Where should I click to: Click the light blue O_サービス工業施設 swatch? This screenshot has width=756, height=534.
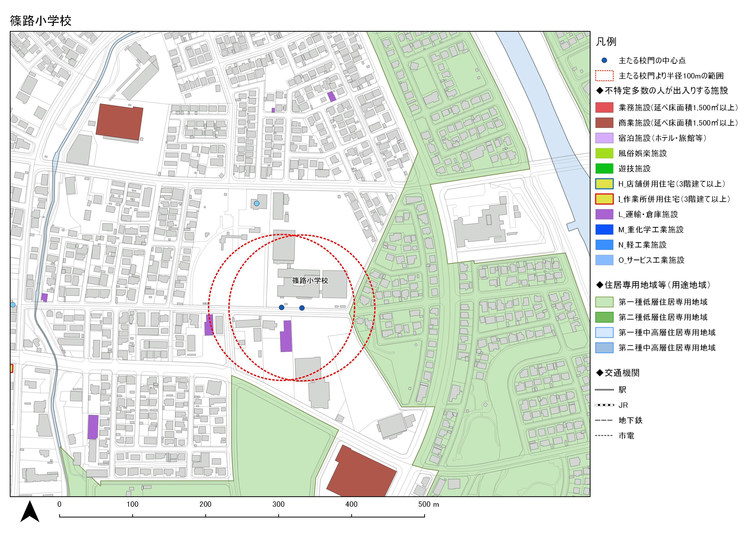(x=604, y=260)
